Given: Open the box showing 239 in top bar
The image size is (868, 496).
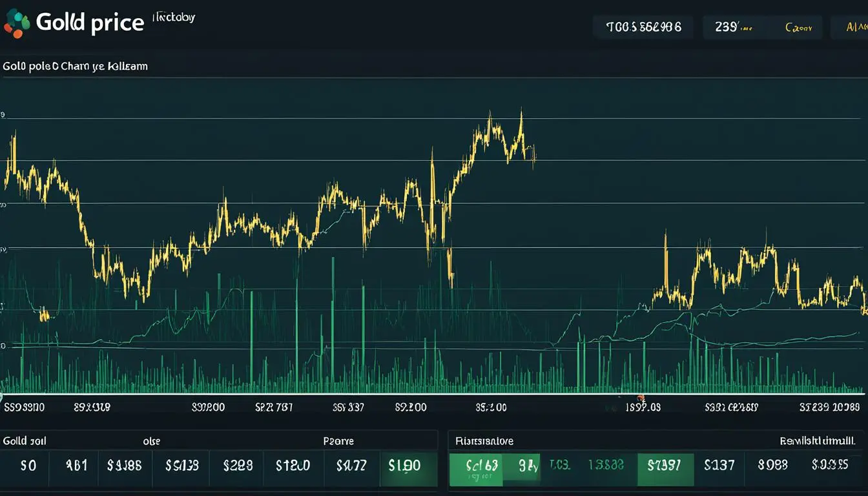Looking at the screenshot, I should point(734,27).
